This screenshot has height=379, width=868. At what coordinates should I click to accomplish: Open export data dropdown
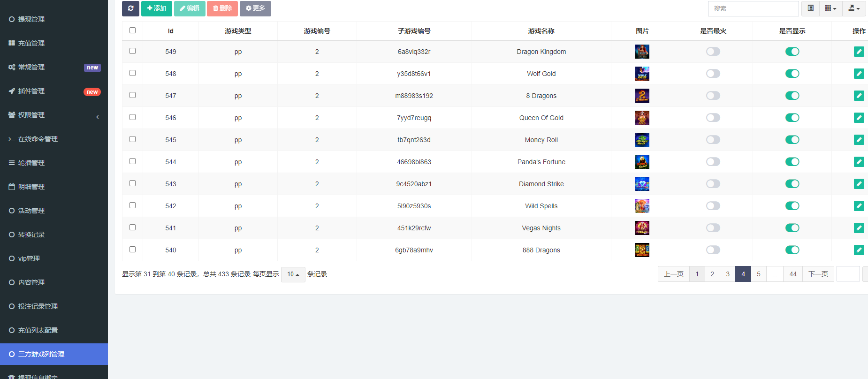click(x=854, y=8)
